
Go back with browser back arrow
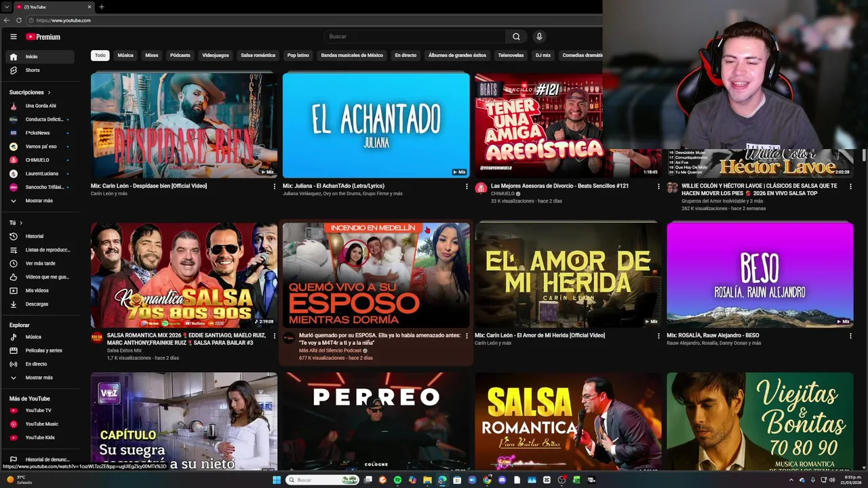tap(7, 20)
